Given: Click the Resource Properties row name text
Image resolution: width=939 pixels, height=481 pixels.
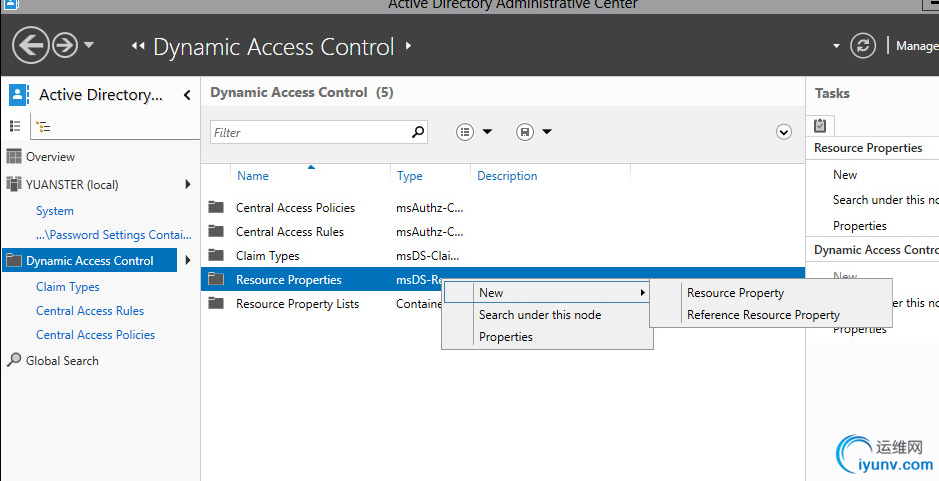Looking at the screenshot, I should pyautogui.click(x=289, y=280).
